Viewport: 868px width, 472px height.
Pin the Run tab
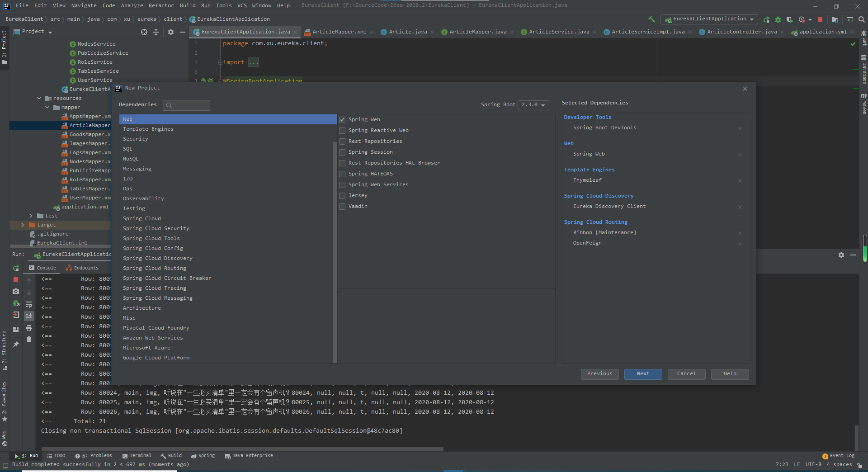pyautogui.click(x=16, y=345)
